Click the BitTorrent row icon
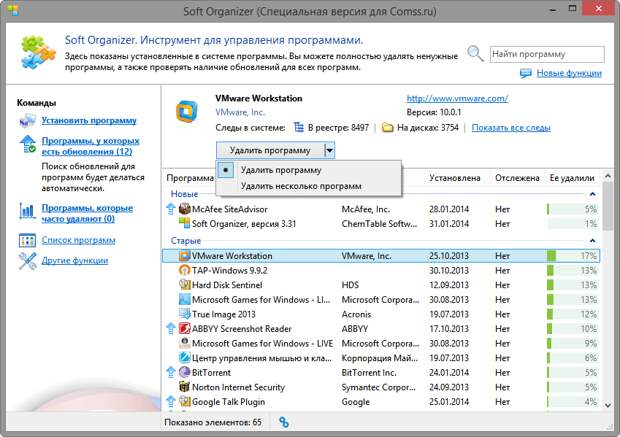The image size is (620, 437). pos(184,373)
